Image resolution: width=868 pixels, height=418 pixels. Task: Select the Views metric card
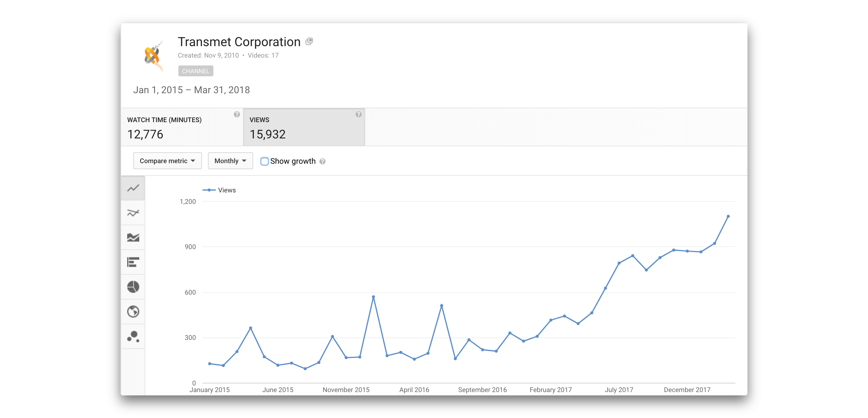pos(304,127)
